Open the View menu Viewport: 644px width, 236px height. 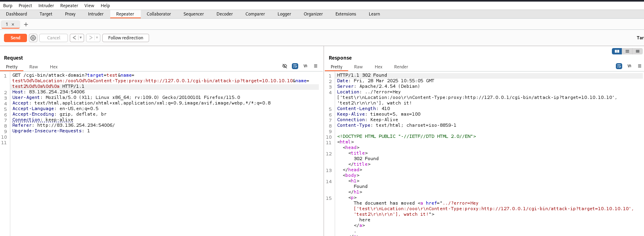click(89, 6)
